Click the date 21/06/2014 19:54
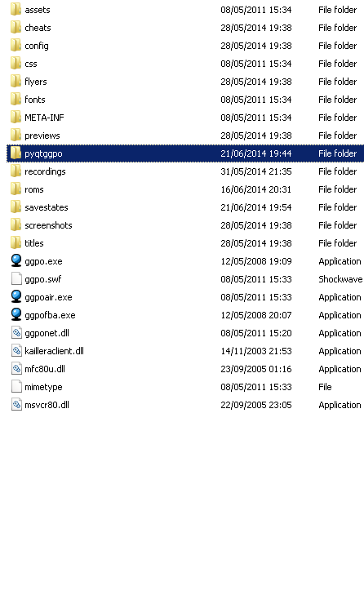The height and width of the screenshot is (591, 364). pyautogui.click(x=256, y=207)
